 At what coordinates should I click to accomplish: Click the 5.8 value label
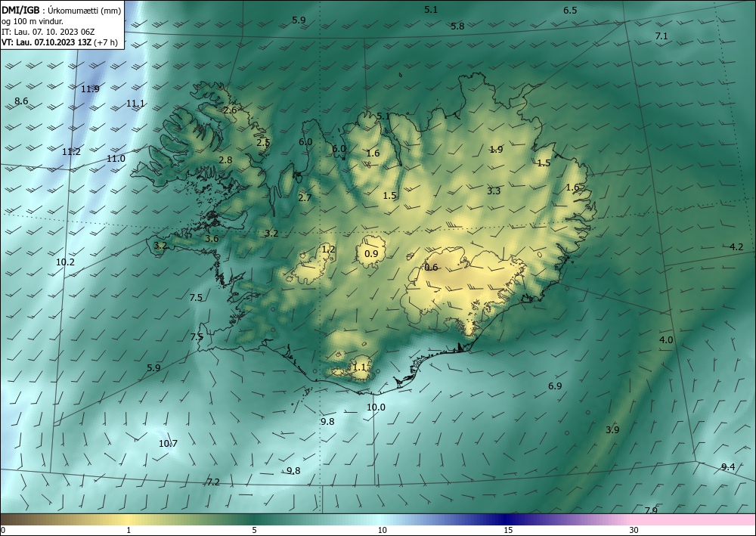[x=457, y=26]
